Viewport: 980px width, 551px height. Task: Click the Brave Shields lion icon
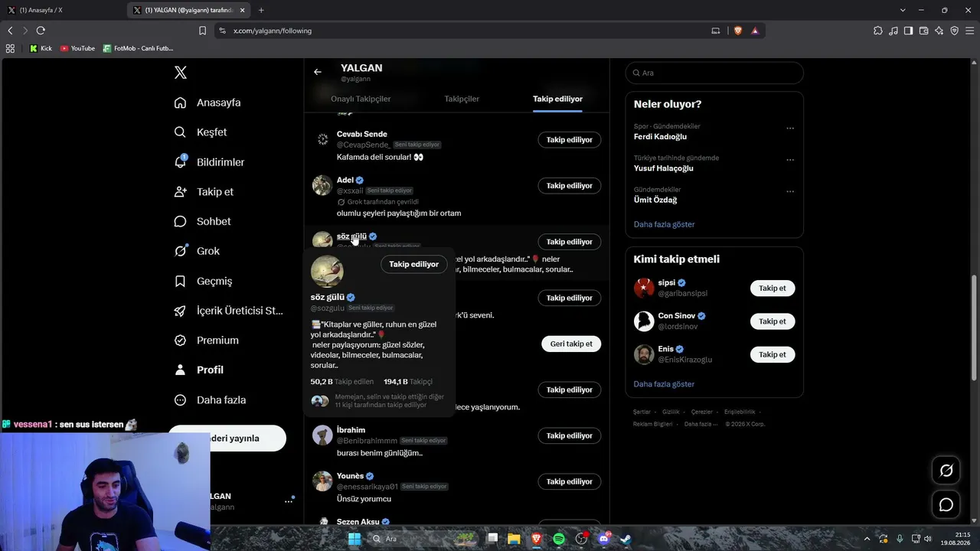738,31
